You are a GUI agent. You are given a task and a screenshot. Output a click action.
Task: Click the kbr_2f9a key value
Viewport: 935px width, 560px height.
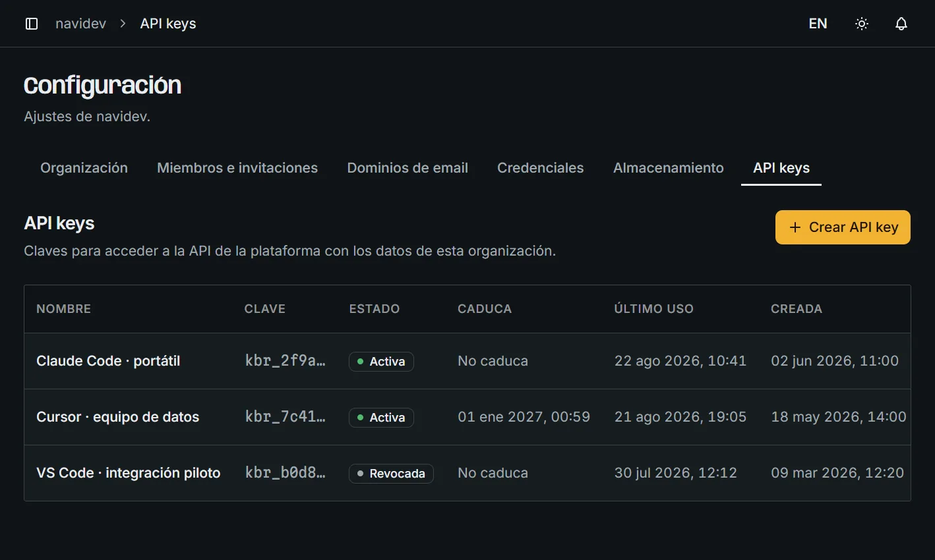tap(285, 361)
